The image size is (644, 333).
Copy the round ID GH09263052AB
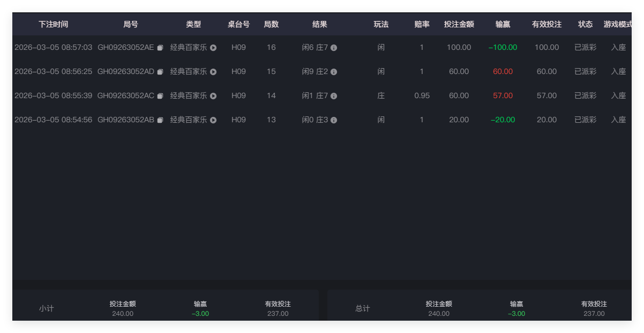tap(160, 120)
